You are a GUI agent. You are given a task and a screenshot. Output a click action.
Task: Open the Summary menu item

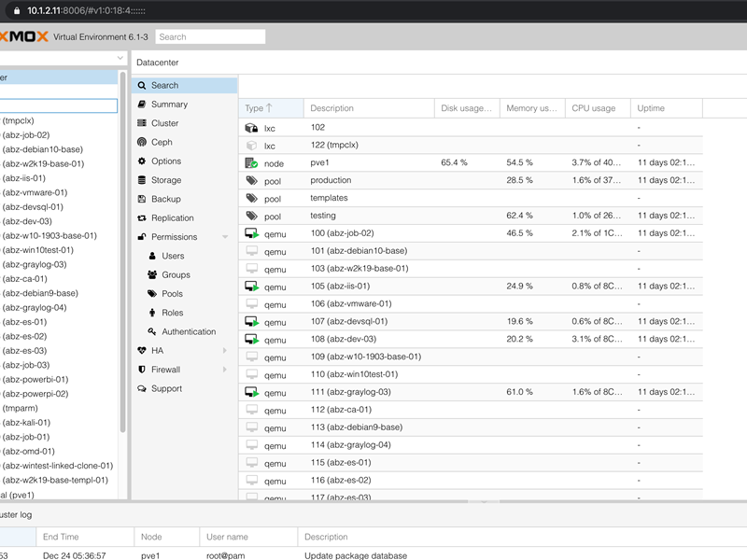click(x=169, y=105)
